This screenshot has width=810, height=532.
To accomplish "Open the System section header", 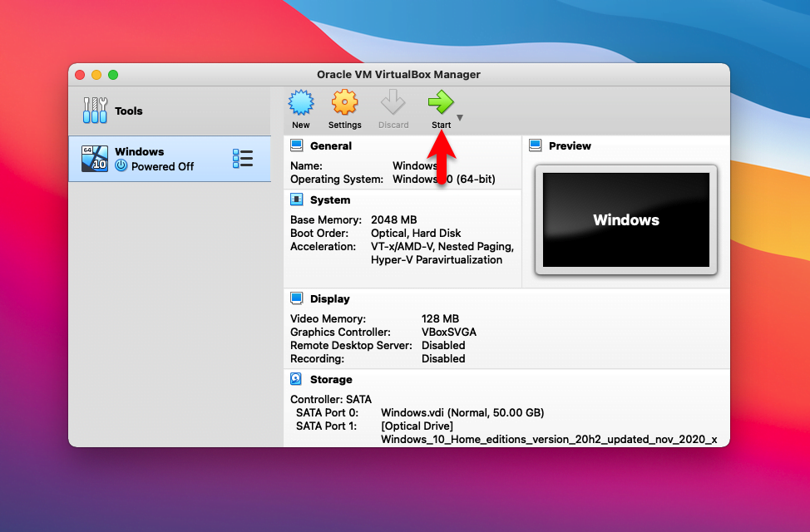I will (330, 199).
